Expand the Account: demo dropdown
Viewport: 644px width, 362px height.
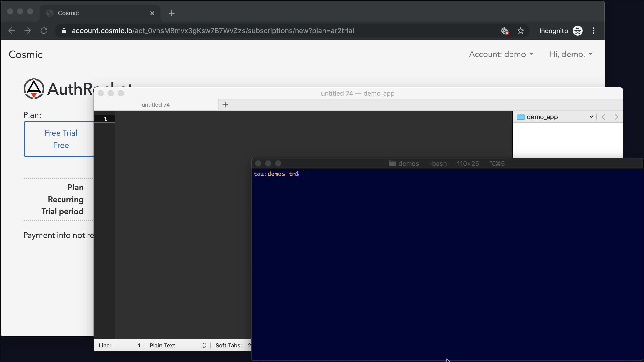[501, 54]
